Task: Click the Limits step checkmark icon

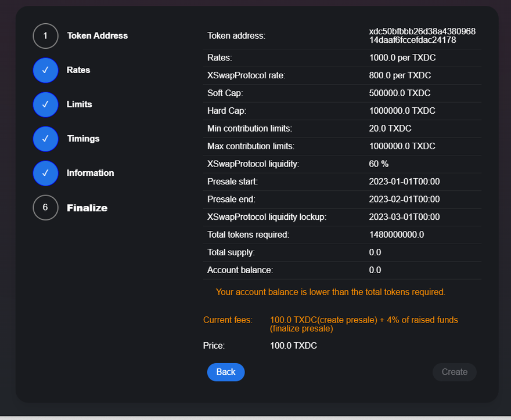Action: tap(45, 104)
